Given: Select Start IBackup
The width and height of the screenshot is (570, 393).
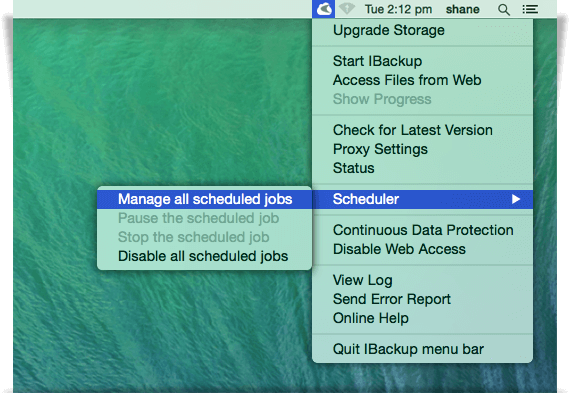Looking at the screenshot, I should point(422,61).
